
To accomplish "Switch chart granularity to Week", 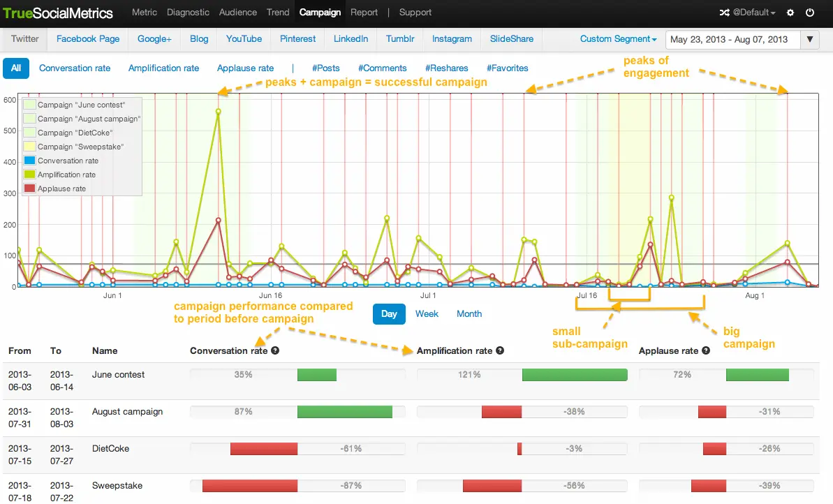I will click(x=427, y=314).
